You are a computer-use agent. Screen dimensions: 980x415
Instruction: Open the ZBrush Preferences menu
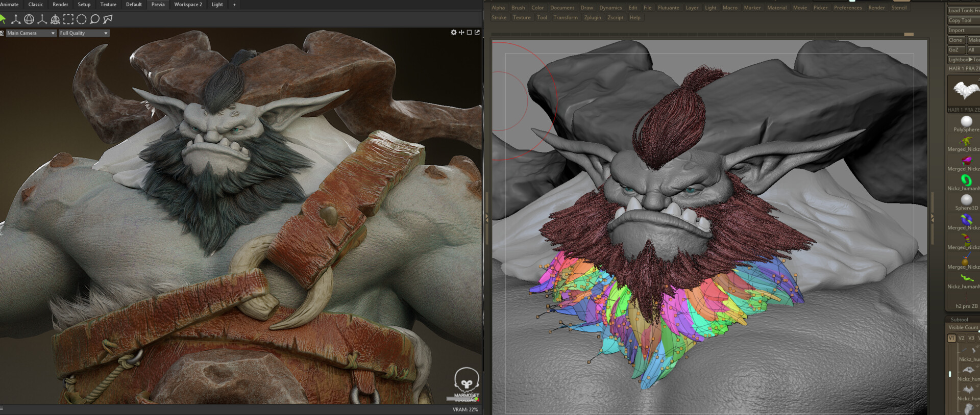[x=848, y=8]
